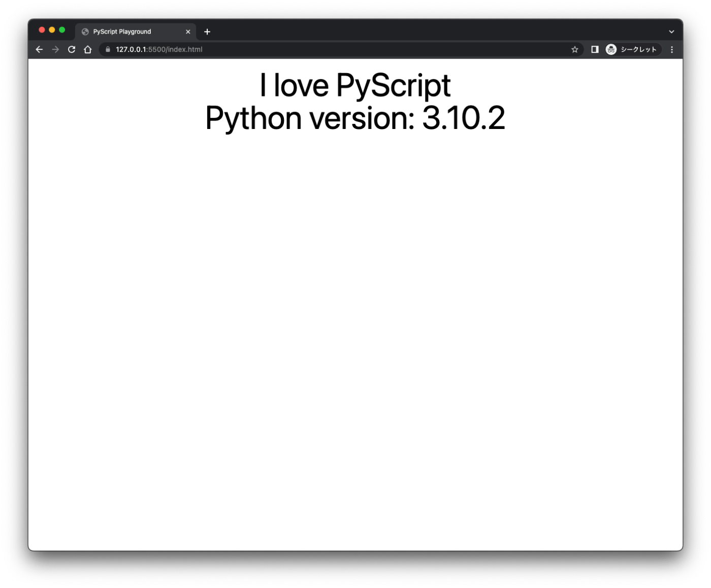Open the browser home page
The height and width of the screenshot is (588, 711).
point(88,49)
